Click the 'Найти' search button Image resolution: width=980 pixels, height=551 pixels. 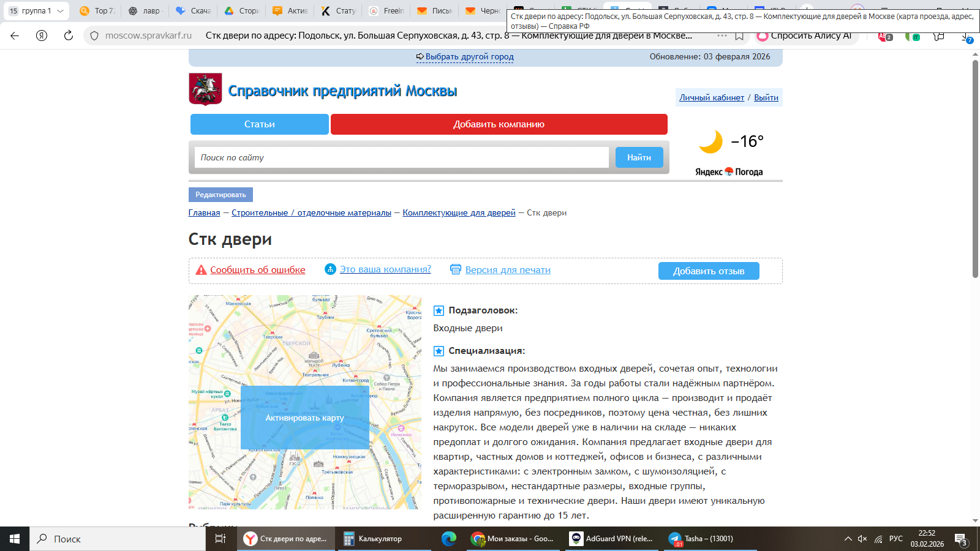pyautogui.click(x=639, y=157)
